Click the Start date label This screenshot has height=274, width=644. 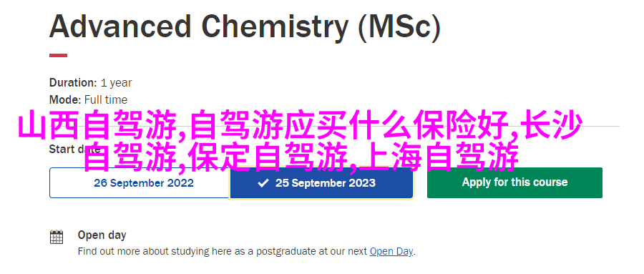(x=69, y=149)
